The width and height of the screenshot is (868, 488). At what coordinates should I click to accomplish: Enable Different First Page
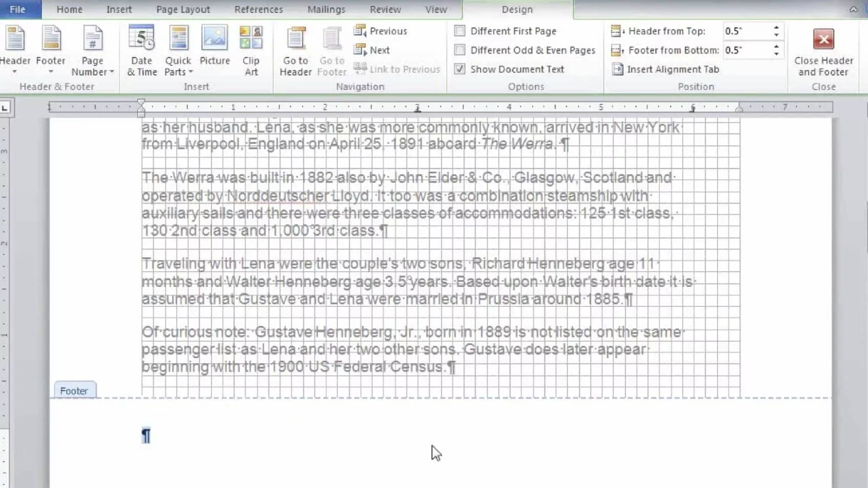pos(459,31)
